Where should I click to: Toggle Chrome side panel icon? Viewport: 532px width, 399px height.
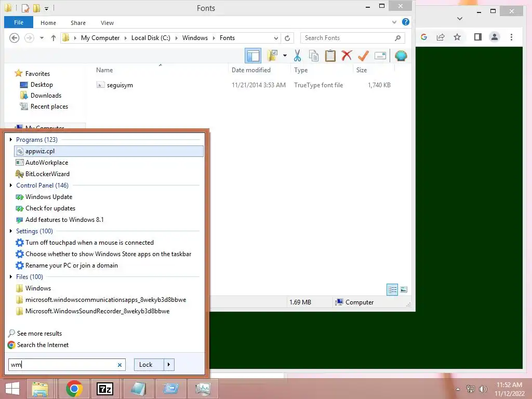coord(478,37)
